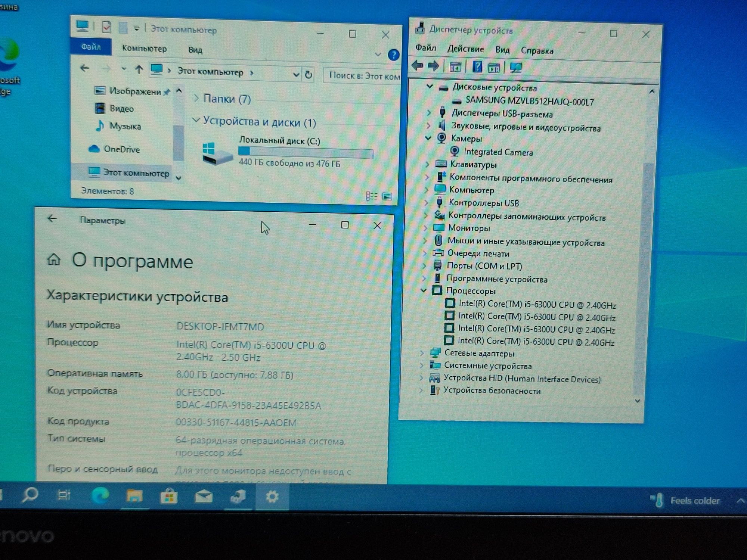Click the Explorer up-folder arrow
This screenshot has width=747, height=560.
point(139,69)
